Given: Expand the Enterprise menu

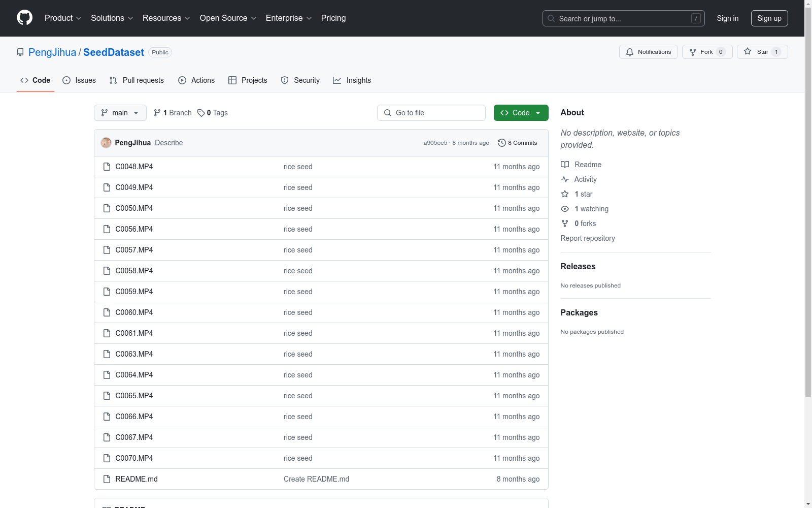Looking at the screenshot, I should [289, 18].
